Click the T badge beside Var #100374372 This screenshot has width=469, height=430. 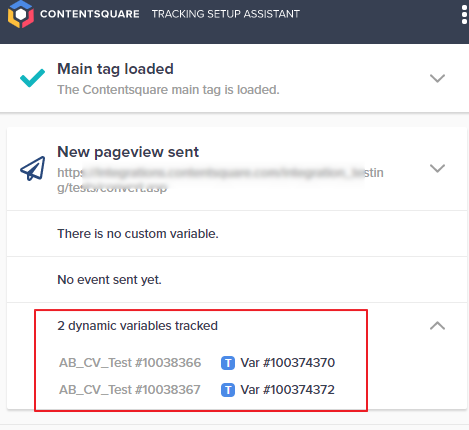coord(228,390)
